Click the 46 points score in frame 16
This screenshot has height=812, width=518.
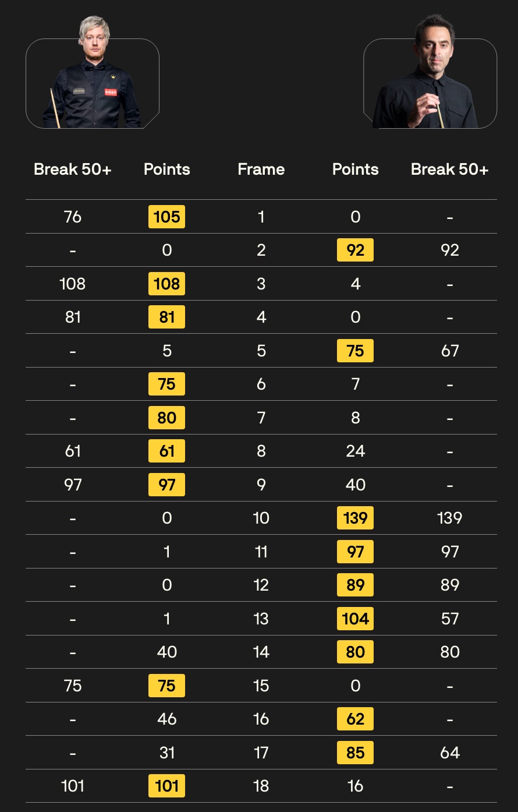click(167, 719)
